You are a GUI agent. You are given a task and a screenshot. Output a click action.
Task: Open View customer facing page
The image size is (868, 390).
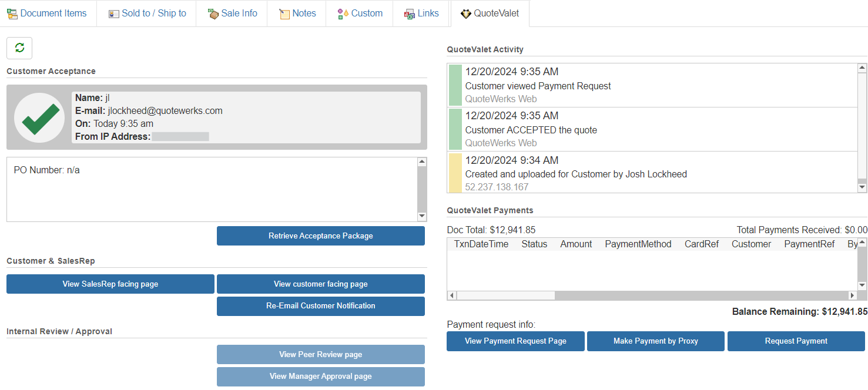tap(321, 284)
